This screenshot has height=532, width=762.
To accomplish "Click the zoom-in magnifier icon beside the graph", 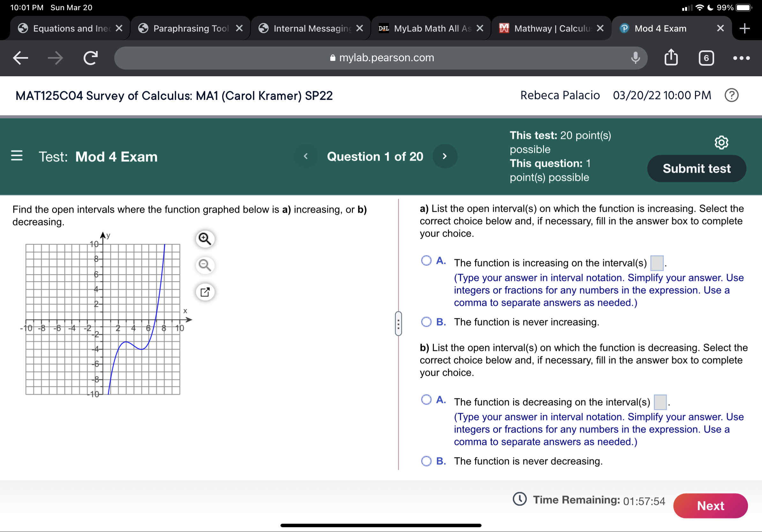I will pos(205,239).
